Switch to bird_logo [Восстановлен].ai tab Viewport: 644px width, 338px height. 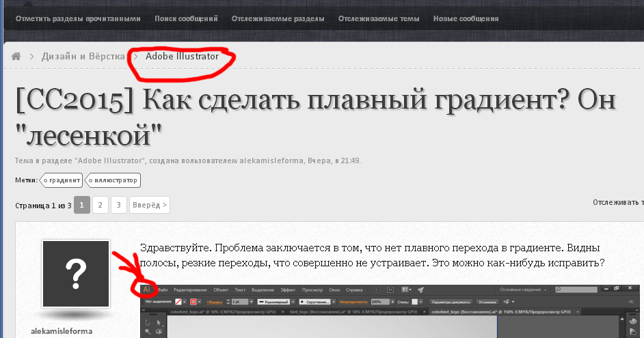click(x=353, y=312)
